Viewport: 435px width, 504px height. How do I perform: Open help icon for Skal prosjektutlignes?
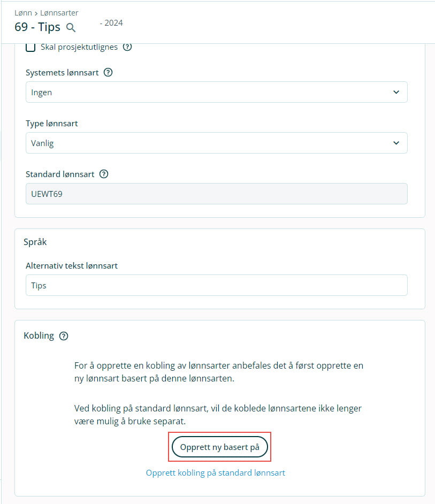(127, 47)
